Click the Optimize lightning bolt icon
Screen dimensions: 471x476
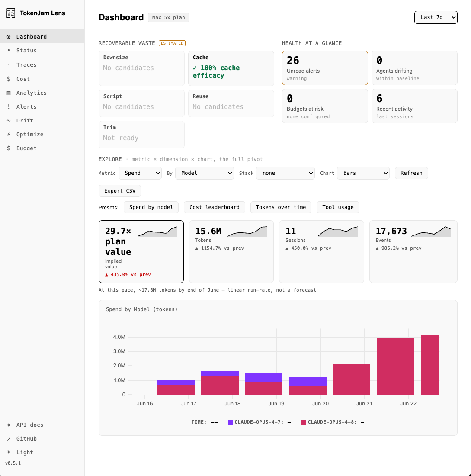click(9, 134)
